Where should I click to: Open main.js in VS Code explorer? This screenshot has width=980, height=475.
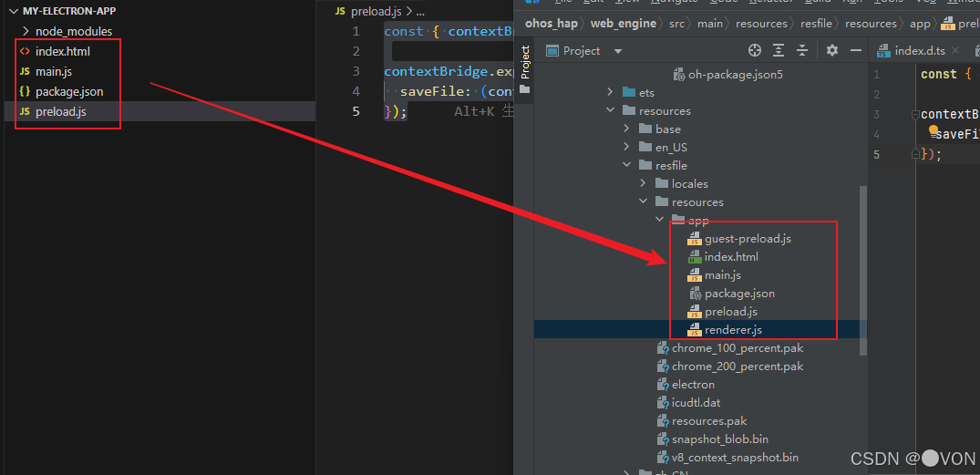click(53, 71)
